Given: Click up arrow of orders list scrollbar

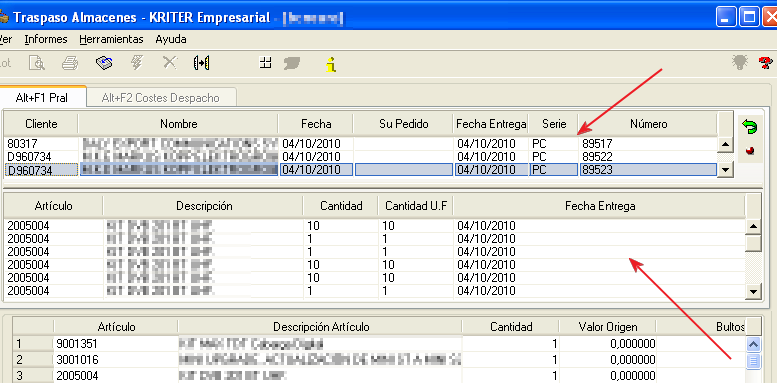Looking at the screenshot, I should click(x=725, y=145).
